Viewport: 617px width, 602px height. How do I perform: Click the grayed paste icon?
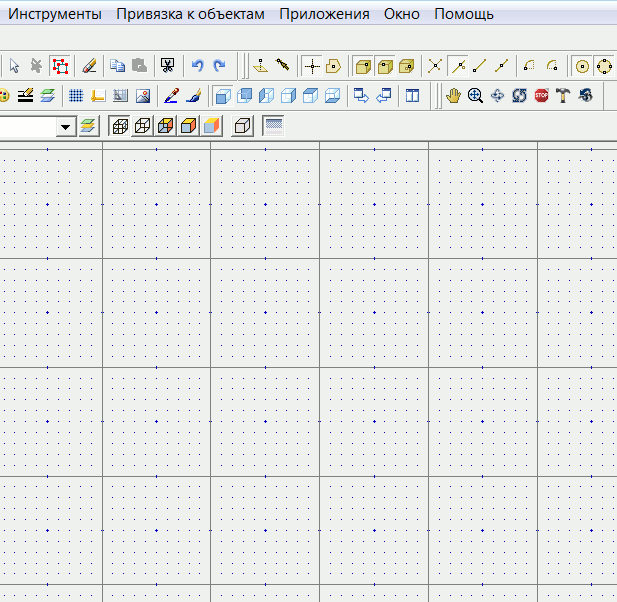[139, 66]
